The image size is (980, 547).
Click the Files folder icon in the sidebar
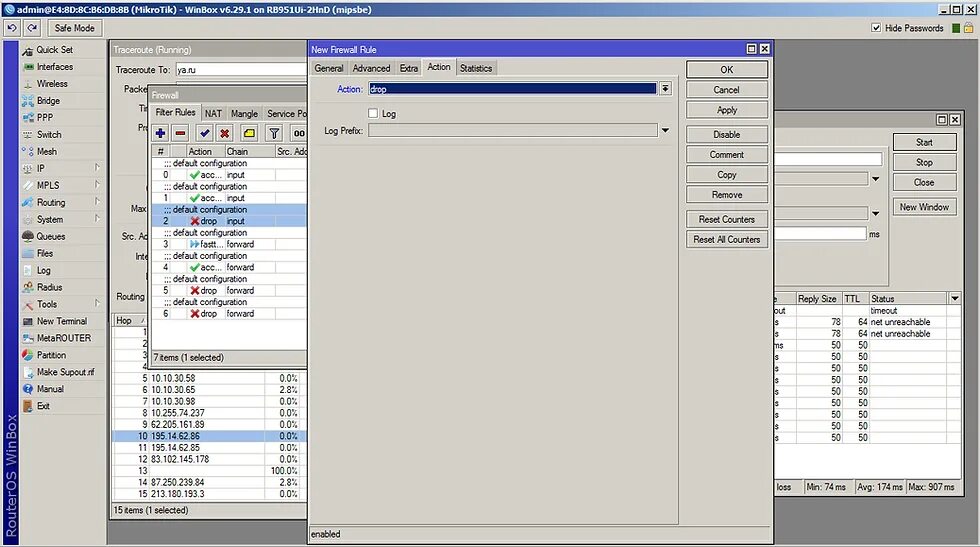click(28, 253)
